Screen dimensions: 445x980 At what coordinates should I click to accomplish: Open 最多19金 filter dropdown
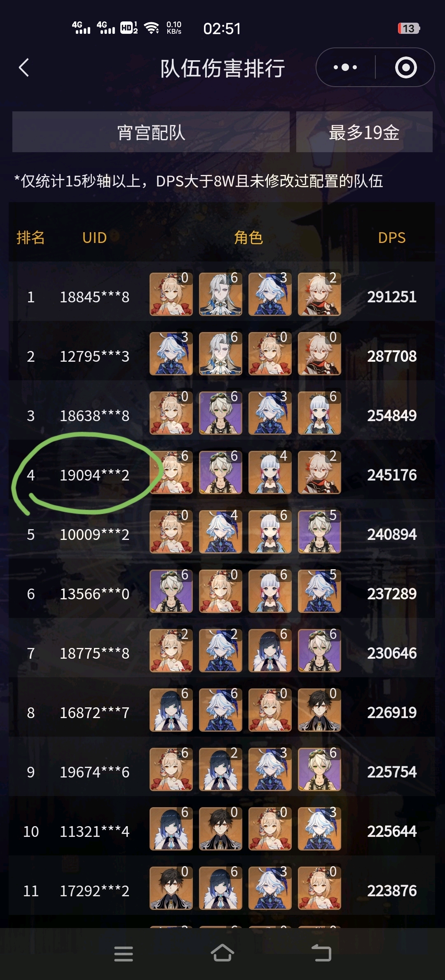tap(364, 132)
